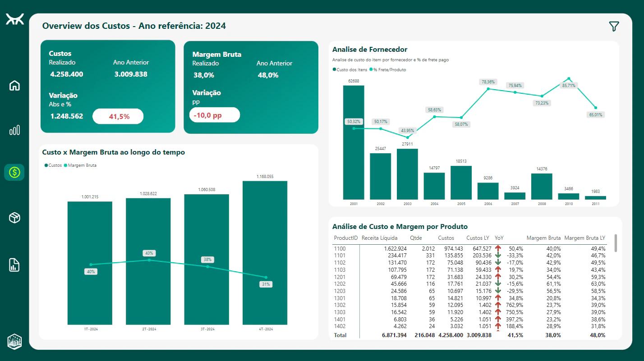Viewport: 644px width, 361px height.
Task: Click the 85,71% freight data label
Action: point(569,85)
